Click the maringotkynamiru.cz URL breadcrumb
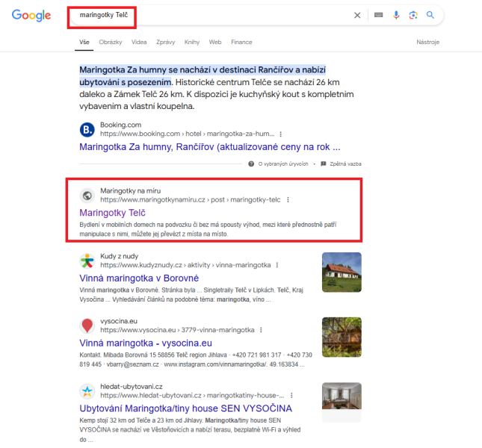 pos(191,199)
